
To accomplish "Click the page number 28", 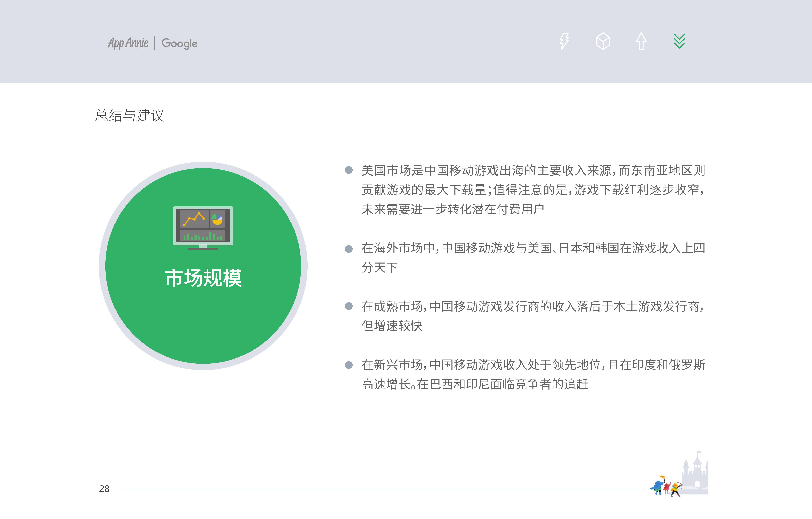I will click(104, 489).
